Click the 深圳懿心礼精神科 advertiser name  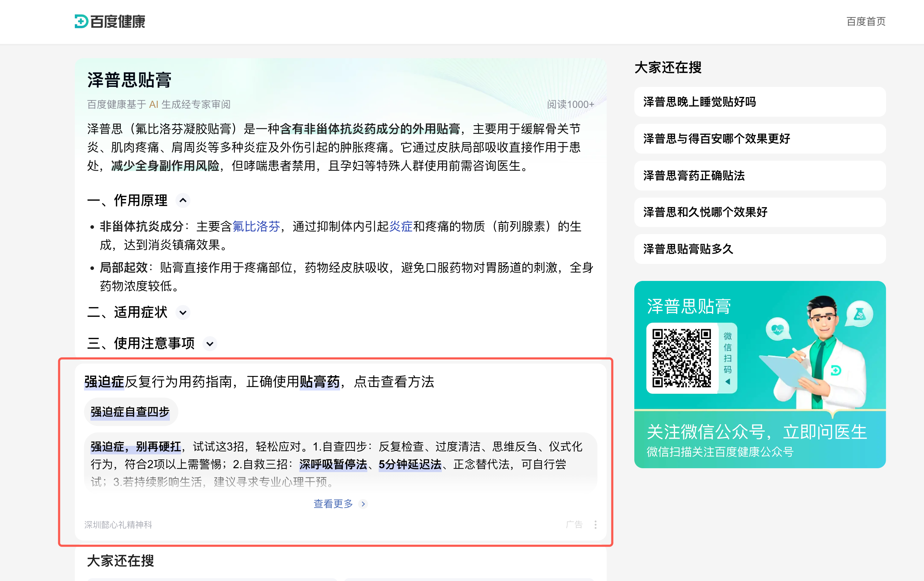click(x=118, y=525)
